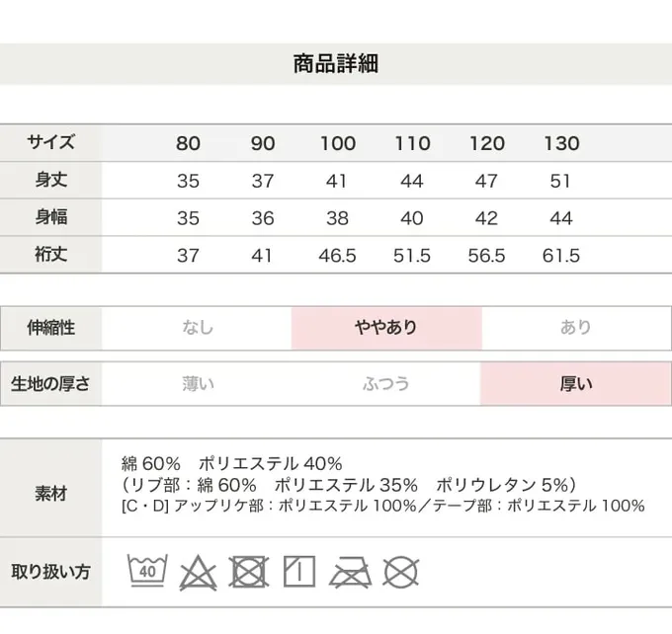Click the 素材 label cell

click(50, 493)
